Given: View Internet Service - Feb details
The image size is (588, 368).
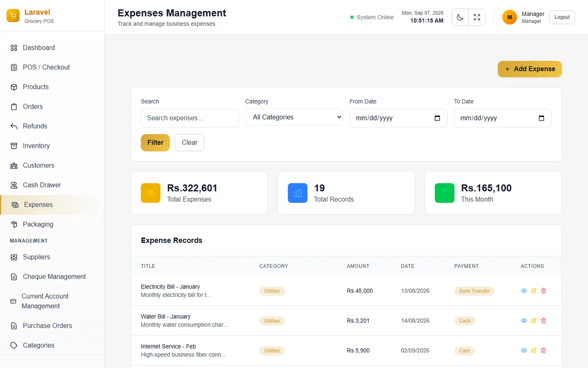Looking at the screenshot, I should coord(524,350).
